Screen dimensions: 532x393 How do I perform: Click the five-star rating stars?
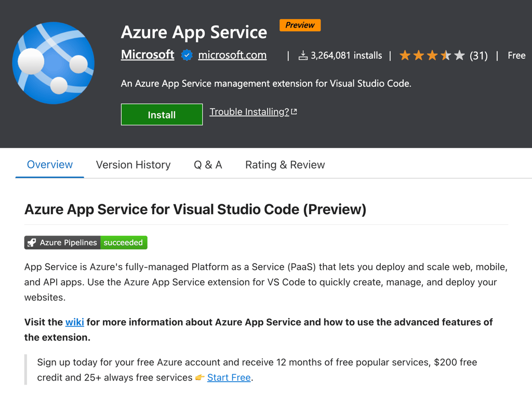(432, 55)
